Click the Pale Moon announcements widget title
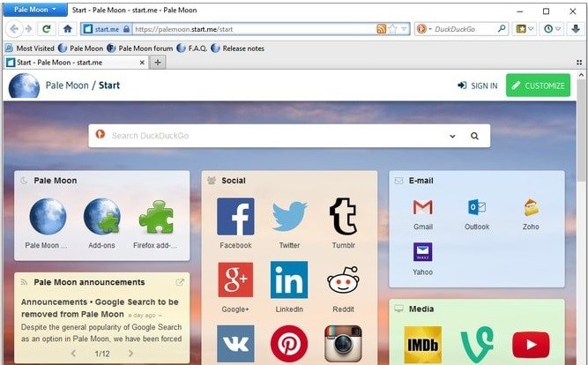 coord(89,282)
